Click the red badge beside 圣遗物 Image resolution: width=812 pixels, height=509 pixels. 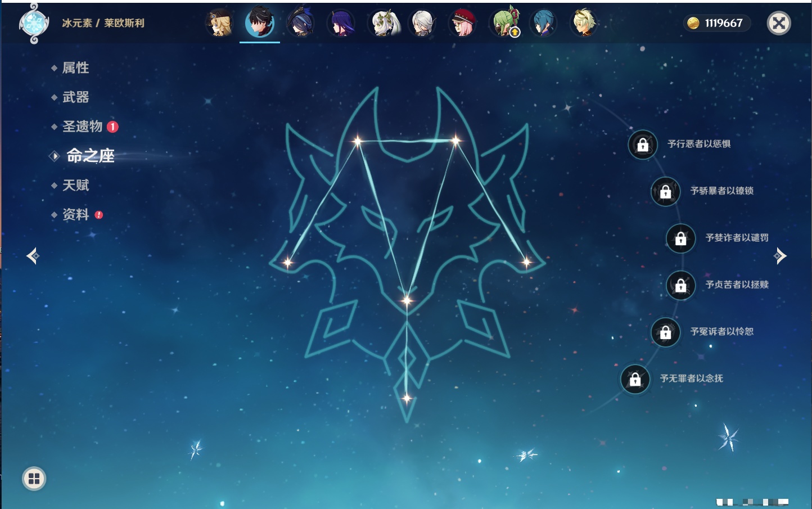tap(112, 127)
